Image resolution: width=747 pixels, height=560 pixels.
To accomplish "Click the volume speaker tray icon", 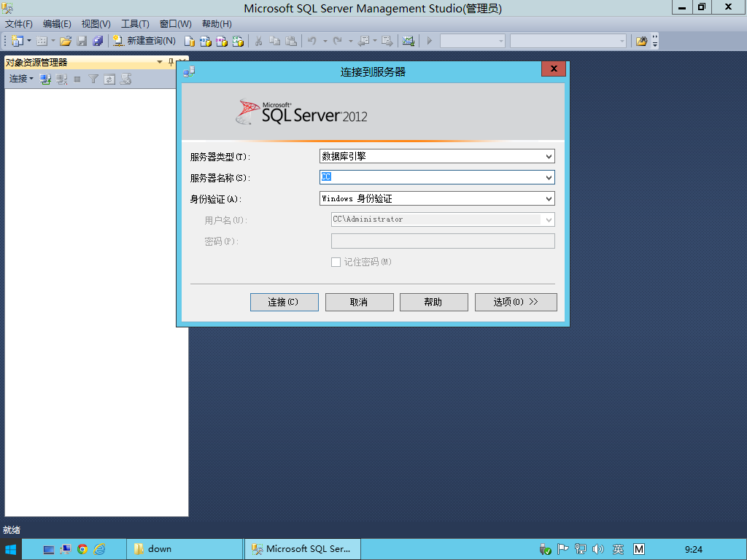I will 598,550.
